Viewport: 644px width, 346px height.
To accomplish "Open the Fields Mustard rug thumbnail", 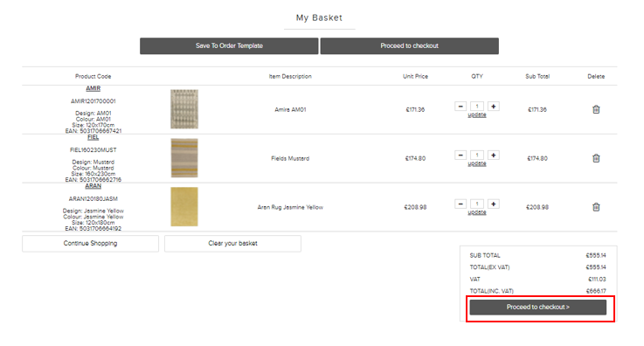I will [x=184, y=158].
